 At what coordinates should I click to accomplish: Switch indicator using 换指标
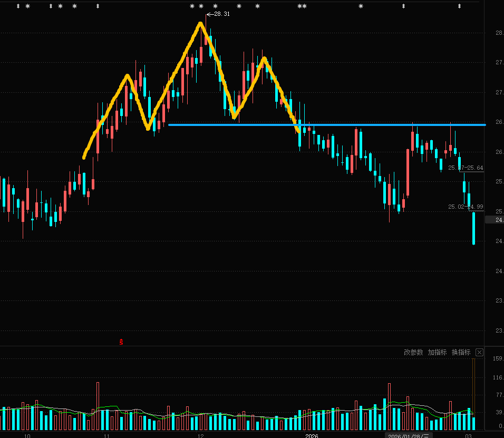click(461, 352)
